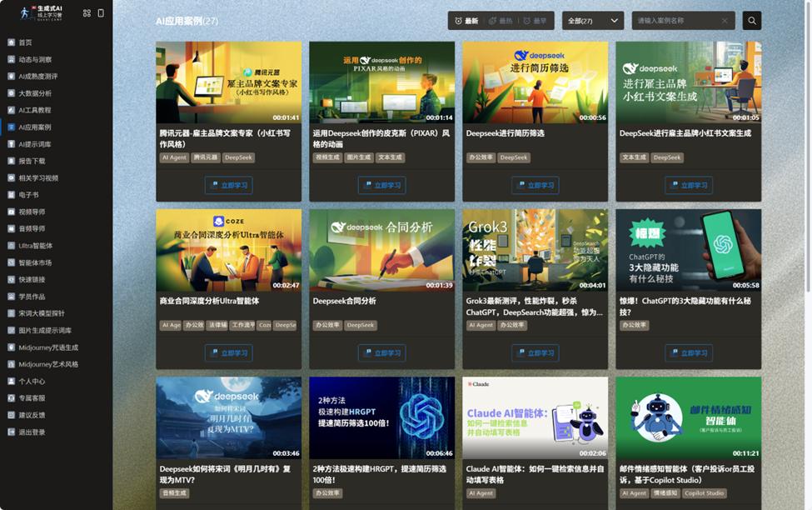The width and height of the screenshot is (812, 510).
Task: Click the mobile phone icon in sidebar header
Action: click(x=101, y=12)
